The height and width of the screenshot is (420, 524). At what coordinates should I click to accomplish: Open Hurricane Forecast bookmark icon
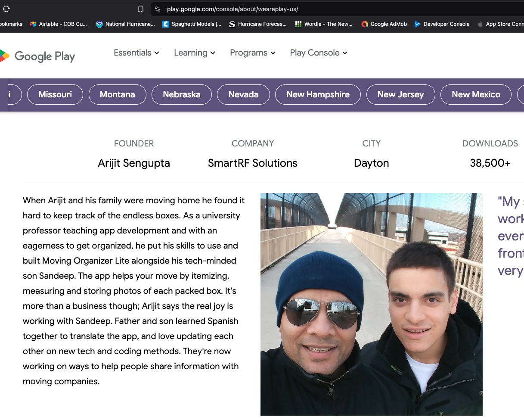[x=232, y=24]
